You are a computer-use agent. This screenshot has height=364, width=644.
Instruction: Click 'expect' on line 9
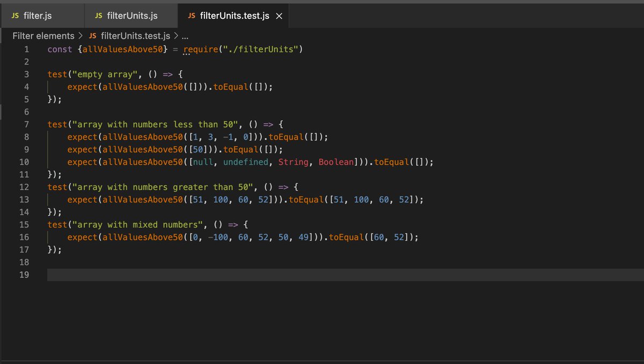[82, 149]
